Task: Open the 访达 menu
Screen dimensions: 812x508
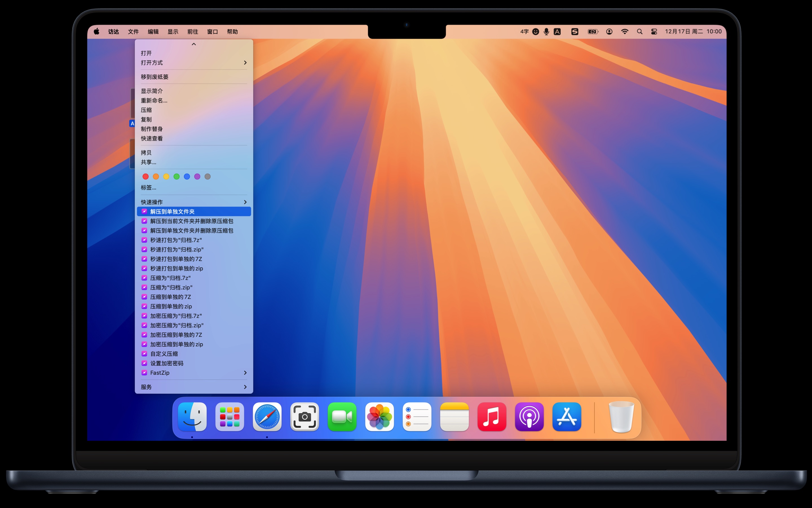Action: (x=113, y=32)
